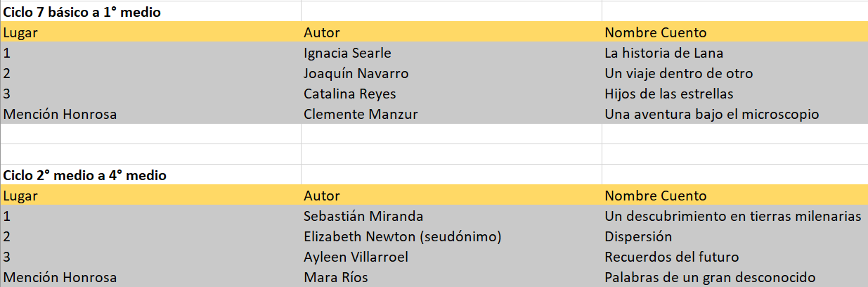This screenshot has width=868, height=287.
Task: Select the 'Un viaje dentro de otro' cell
Action: click(678, 73)
